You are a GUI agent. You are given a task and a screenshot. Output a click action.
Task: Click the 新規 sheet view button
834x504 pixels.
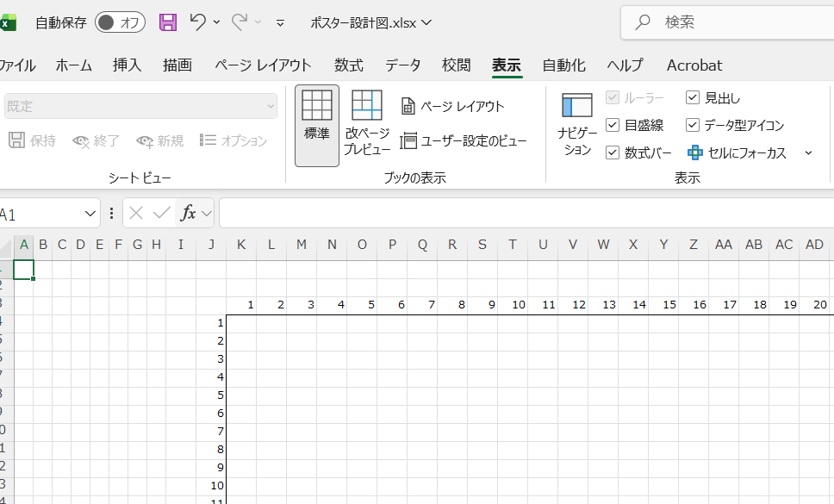pyautogui.click(x=159, y=140)
